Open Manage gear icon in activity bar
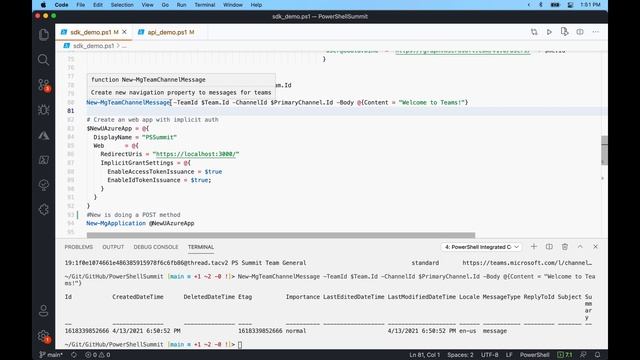640x360 pixels. click(x=44, y=336)
